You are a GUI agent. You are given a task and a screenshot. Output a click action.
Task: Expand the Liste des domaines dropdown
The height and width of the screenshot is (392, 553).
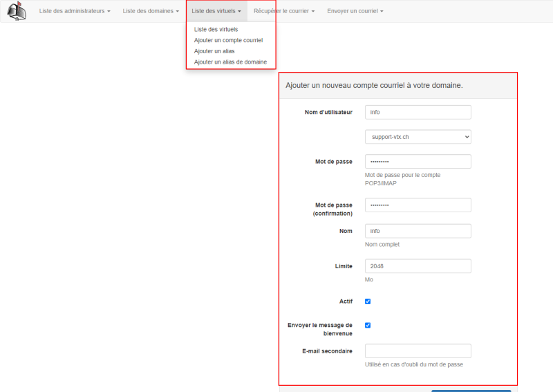click(x=151, y=11)
